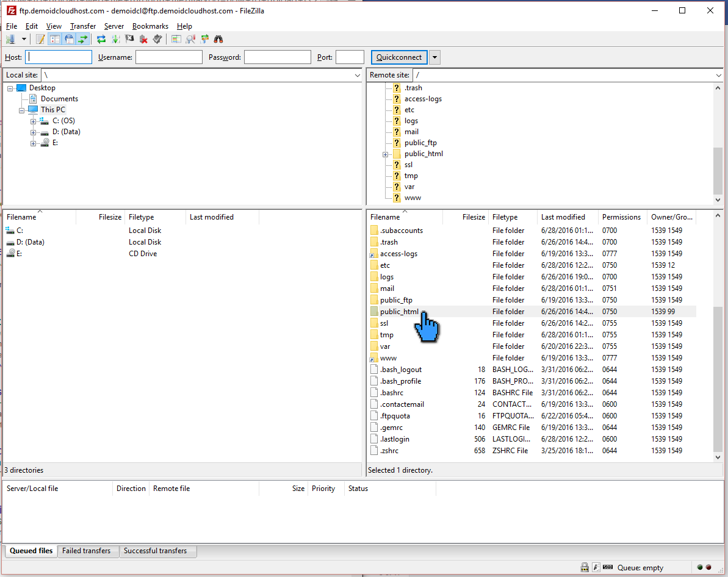The image size is (728, 577).
Task: Cancel the current operation
Action: [128, 39]
